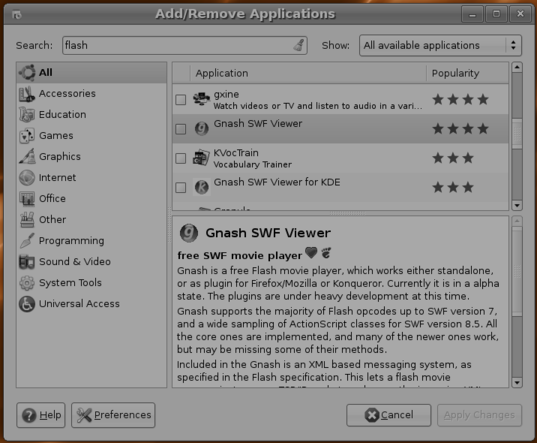Click the description pane scrollbar thumb
This screenshot has width=537, height=443.
point(517,271)
